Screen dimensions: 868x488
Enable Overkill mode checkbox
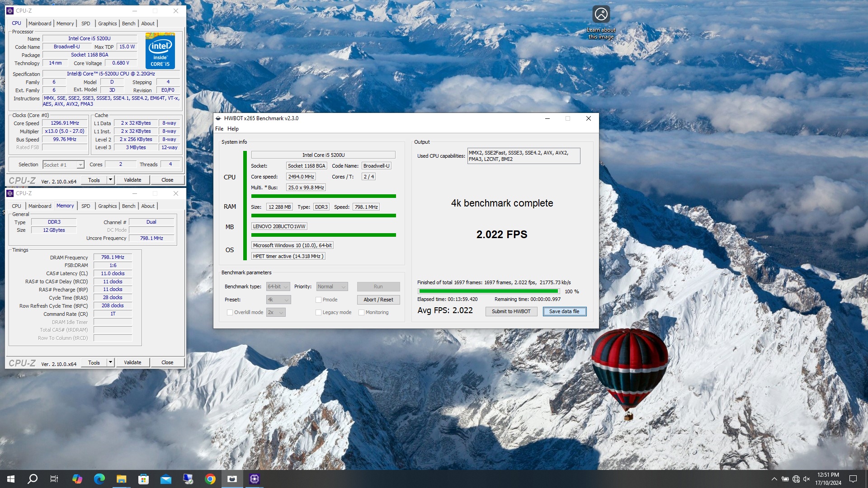(x=230, y=312)
